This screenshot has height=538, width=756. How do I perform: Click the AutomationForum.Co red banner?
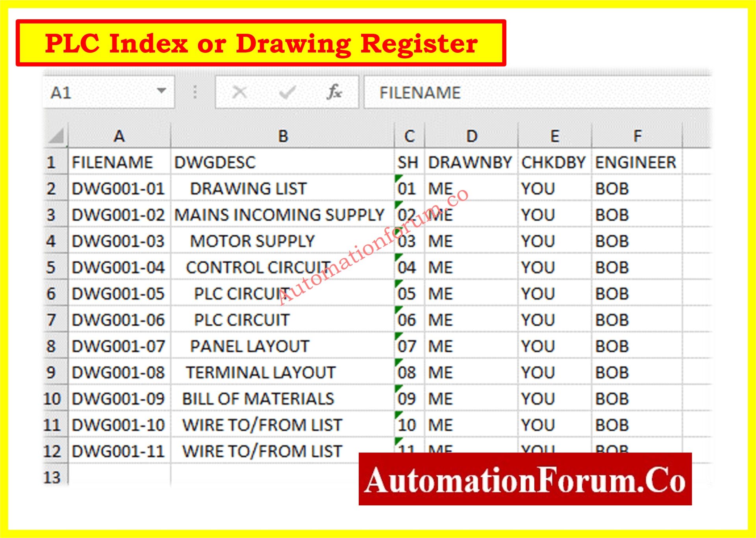point(525,479)
